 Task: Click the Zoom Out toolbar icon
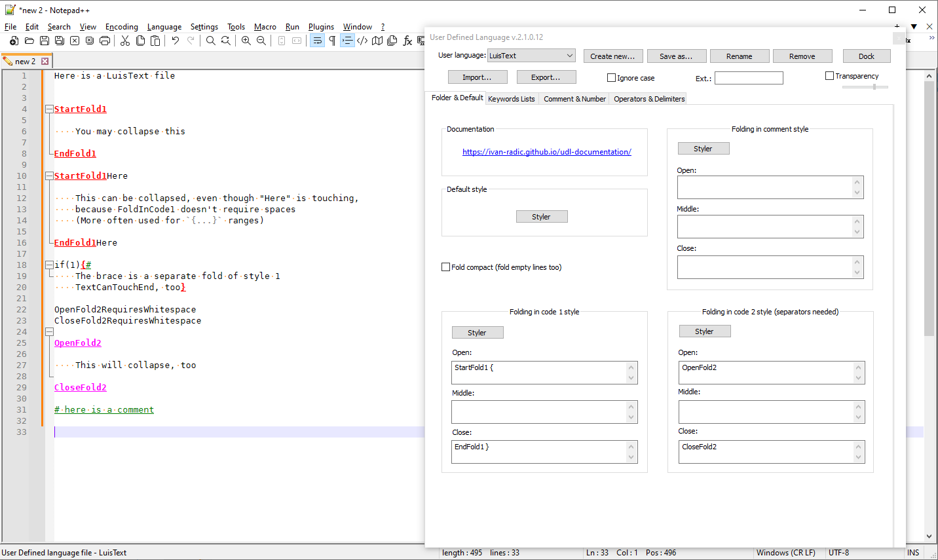pyautogui.click(x=261, y=41)
